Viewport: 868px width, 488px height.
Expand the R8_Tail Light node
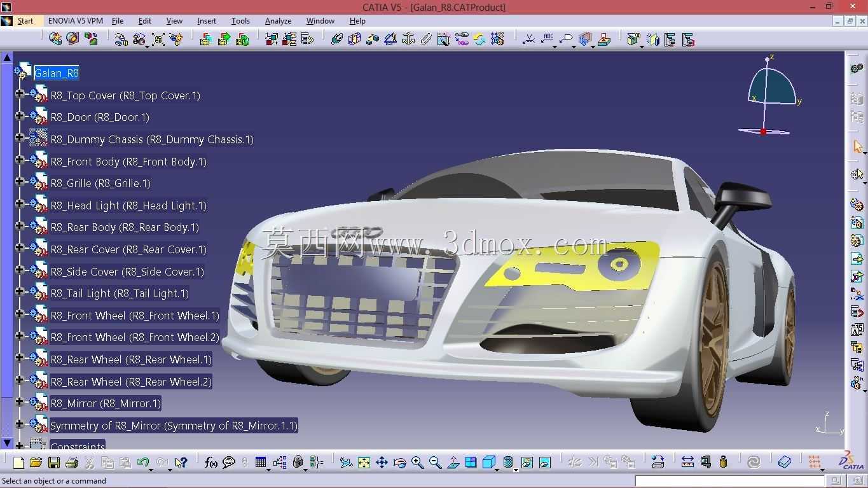(19, 293)
